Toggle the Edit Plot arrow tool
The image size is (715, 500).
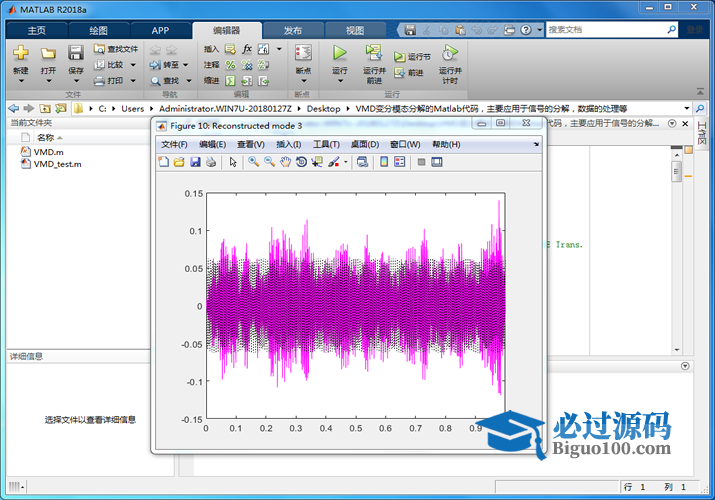[233, 162]
